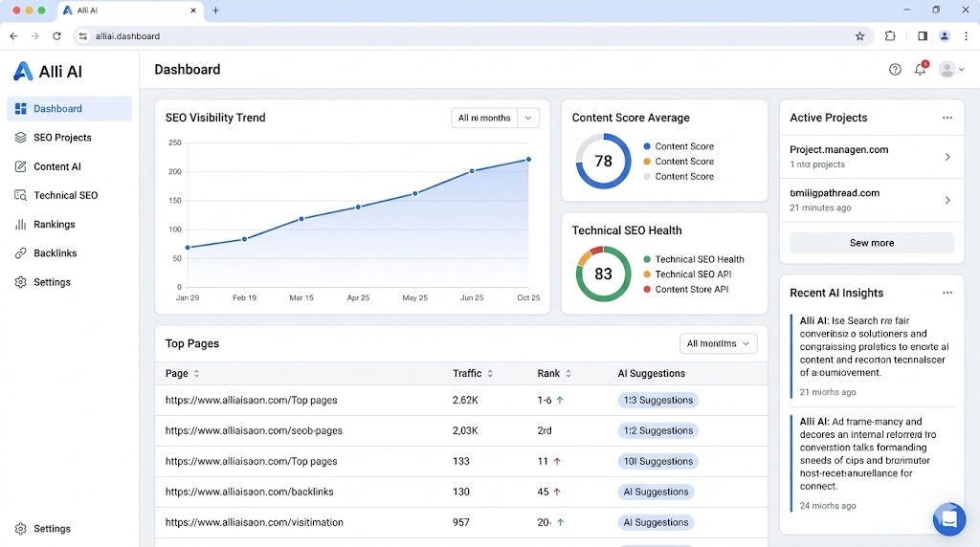Click the Technical SEO sidebar icon
Viewport: 980px width, 547px height.
click(21, 195)
